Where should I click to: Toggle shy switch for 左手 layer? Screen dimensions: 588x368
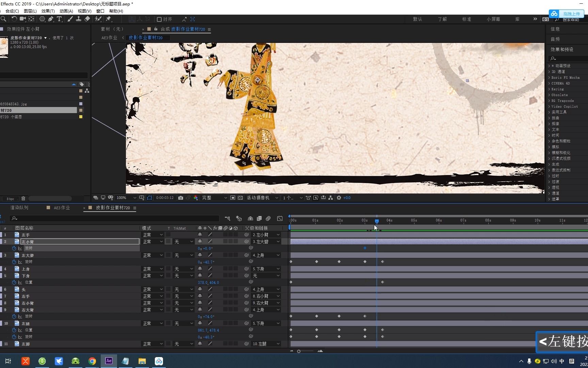(200, 235)
